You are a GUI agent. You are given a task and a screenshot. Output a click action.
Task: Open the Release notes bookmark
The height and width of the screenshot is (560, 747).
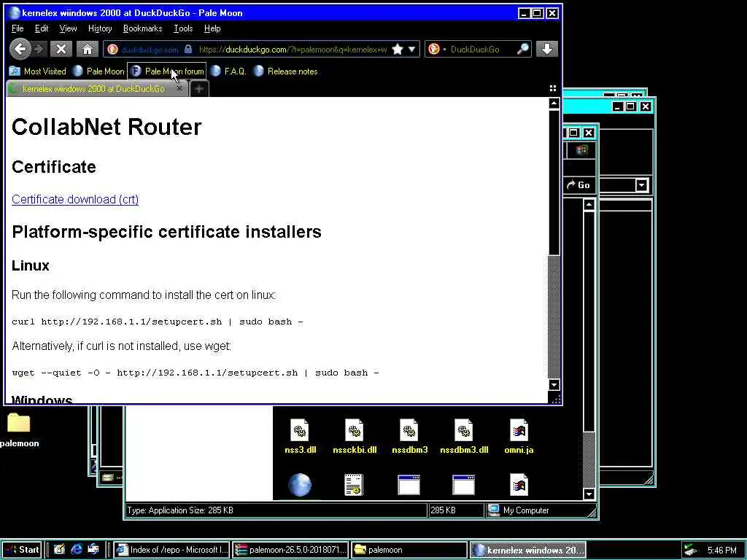[x=285, y=71]
